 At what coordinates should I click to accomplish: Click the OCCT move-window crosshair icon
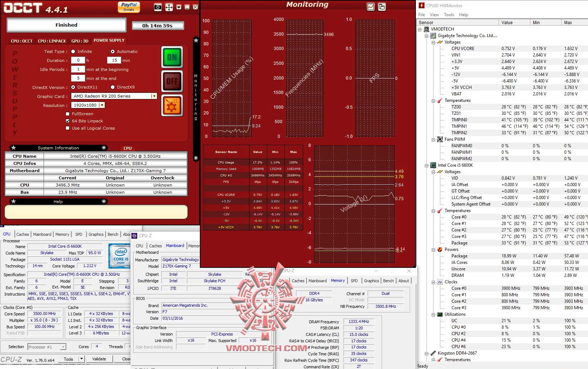coord(169,7)
